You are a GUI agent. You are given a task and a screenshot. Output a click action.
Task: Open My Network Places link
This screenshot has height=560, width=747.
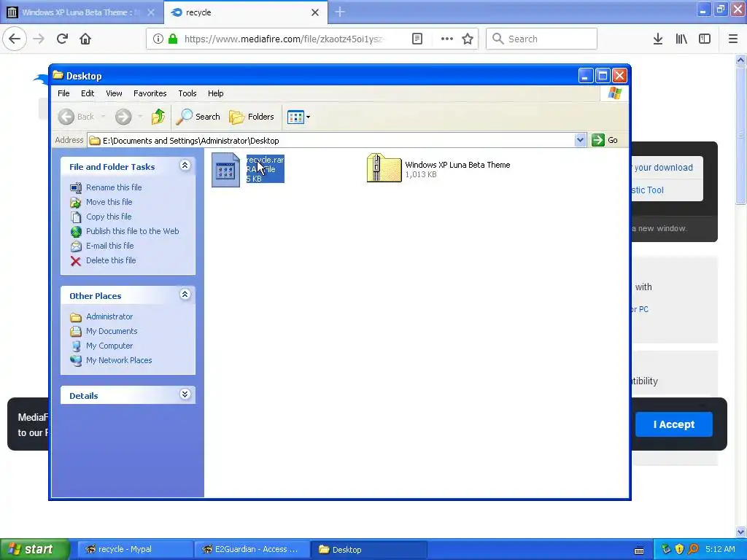[119, 360]
